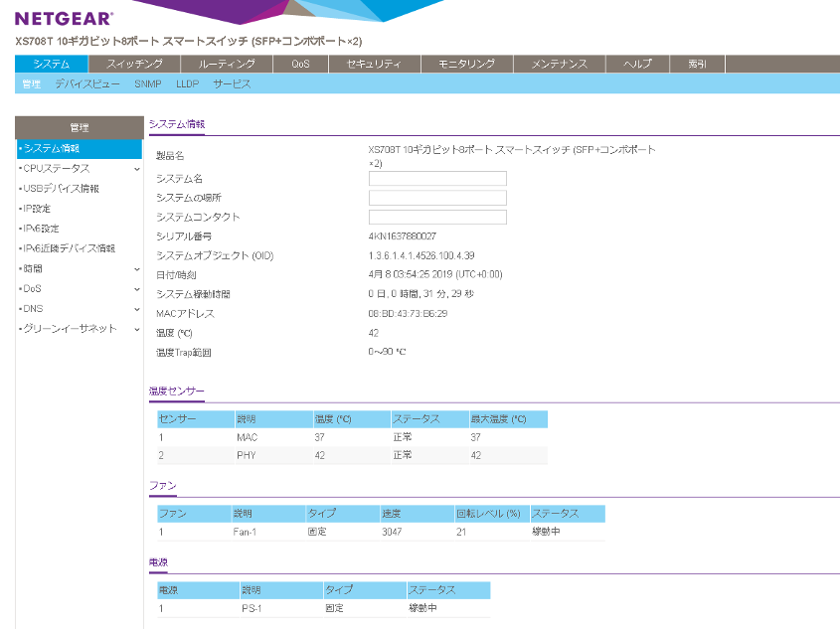Click the システム名 input field
840x629 pixels.
coord(435,179)
